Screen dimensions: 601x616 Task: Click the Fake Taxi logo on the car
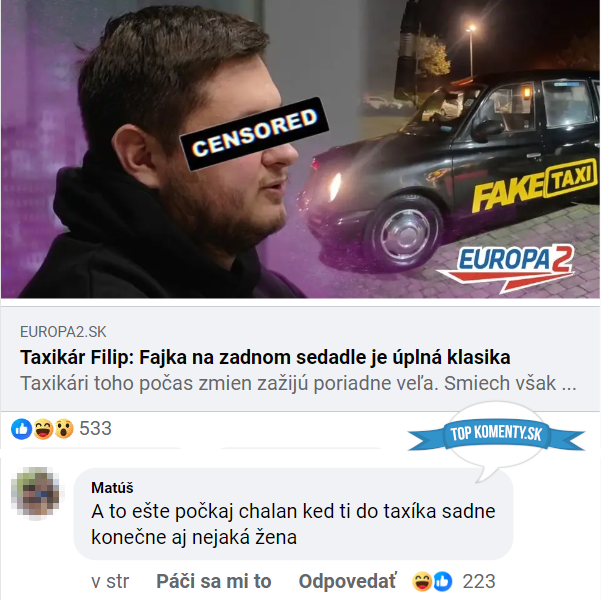tap(534, 185)
